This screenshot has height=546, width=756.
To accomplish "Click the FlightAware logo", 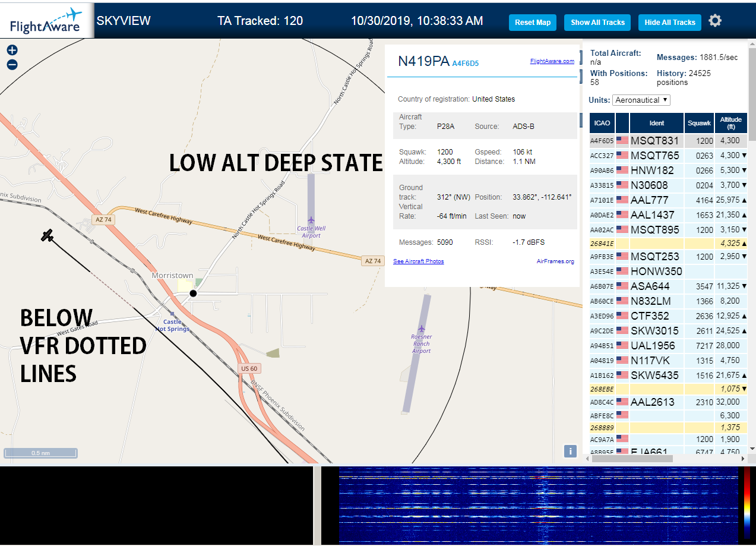I will 46,21.
